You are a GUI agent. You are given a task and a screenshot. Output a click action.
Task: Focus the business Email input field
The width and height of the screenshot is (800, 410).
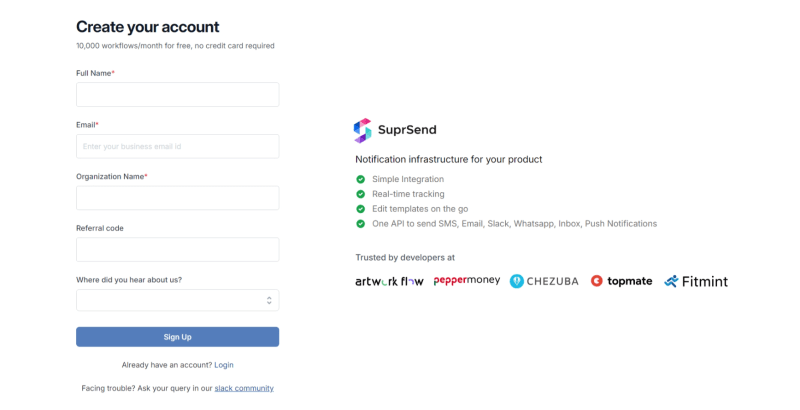click(178, 146)
